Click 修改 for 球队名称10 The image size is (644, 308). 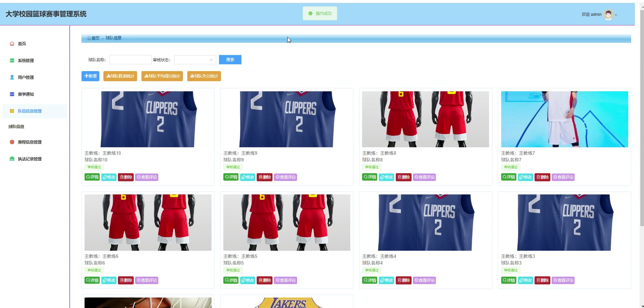(109, 177)
